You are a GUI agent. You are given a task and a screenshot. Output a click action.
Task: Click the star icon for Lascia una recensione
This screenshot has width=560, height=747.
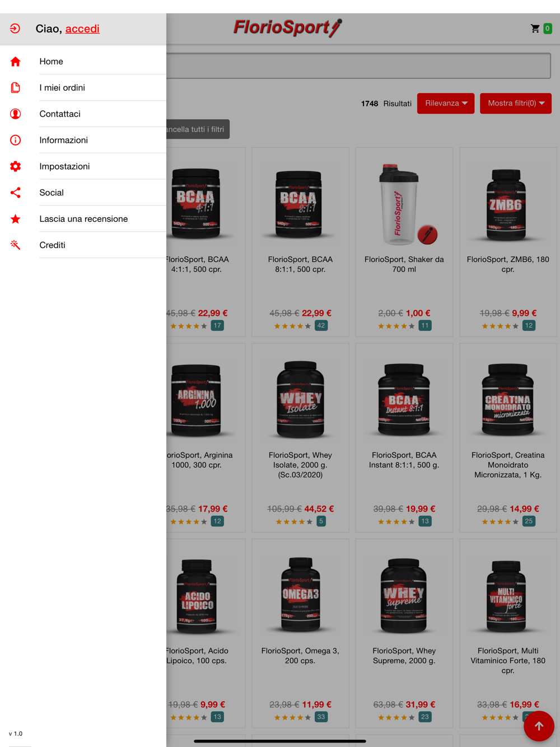coord(16,219)
